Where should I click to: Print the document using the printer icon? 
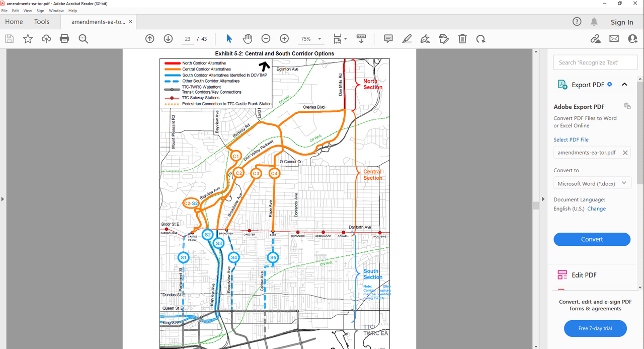click(64, 39)
